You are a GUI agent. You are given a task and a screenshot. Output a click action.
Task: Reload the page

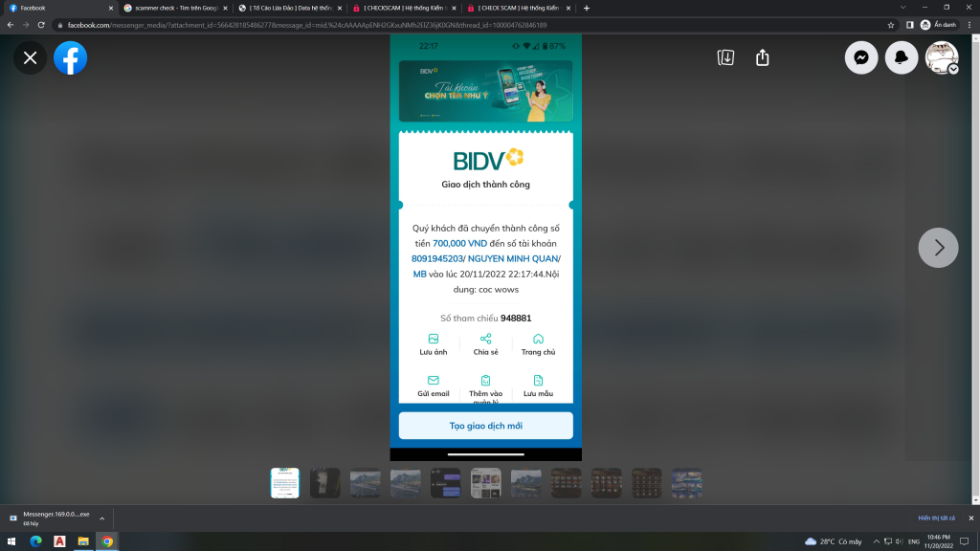click(x=41, y=25)
